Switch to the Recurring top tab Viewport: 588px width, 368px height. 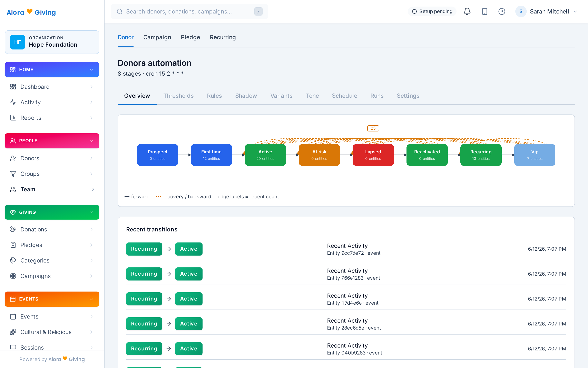223,37
